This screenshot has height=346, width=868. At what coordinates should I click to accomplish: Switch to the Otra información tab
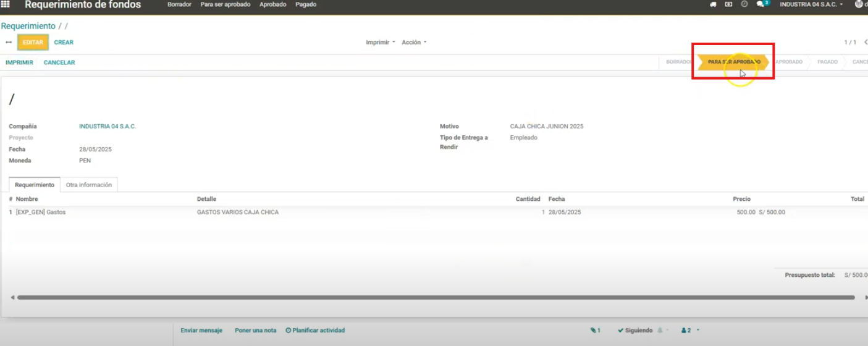89,185
